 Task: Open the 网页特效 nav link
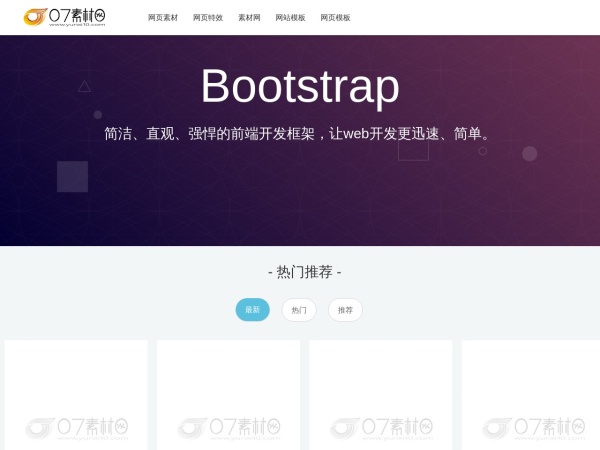(208, 18)
